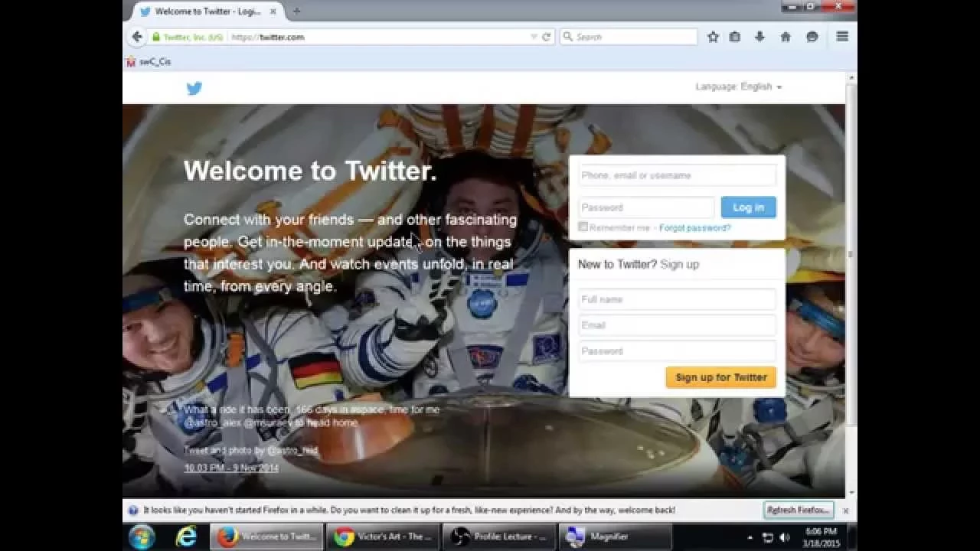Open the bookmarks list icon
The height and width of the screenshot is (551, 980).
735,37
